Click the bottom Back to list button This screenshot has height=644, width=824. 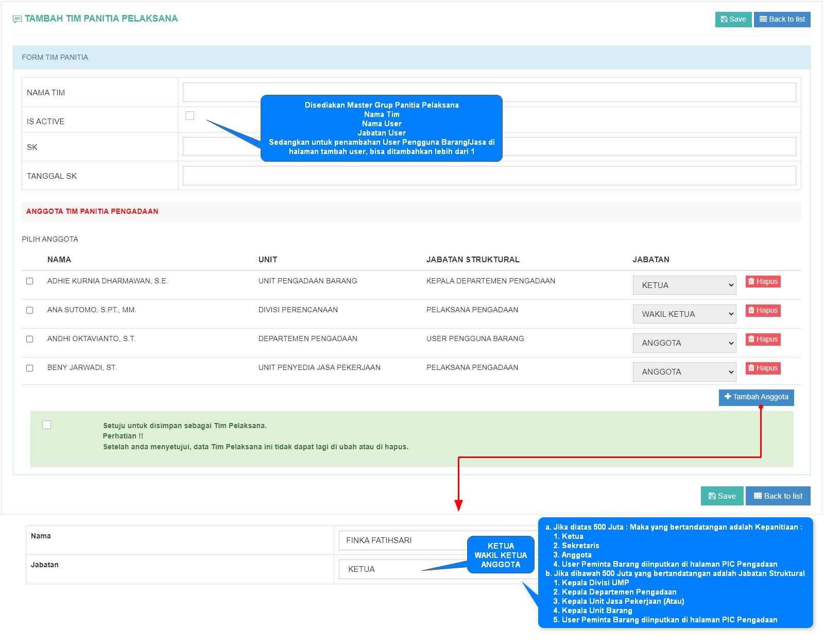(x=778, y=496)
